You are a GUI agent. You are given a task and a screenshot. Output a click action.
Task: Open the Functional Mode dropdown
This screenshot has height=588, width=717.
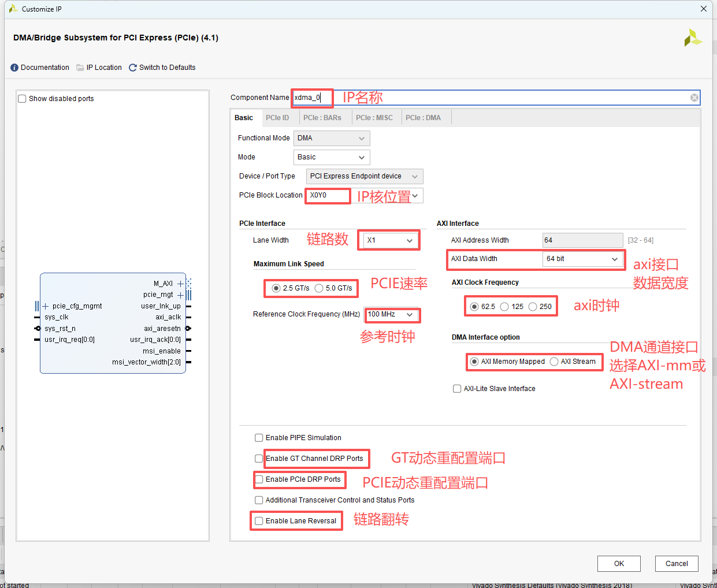click(332, 139)
